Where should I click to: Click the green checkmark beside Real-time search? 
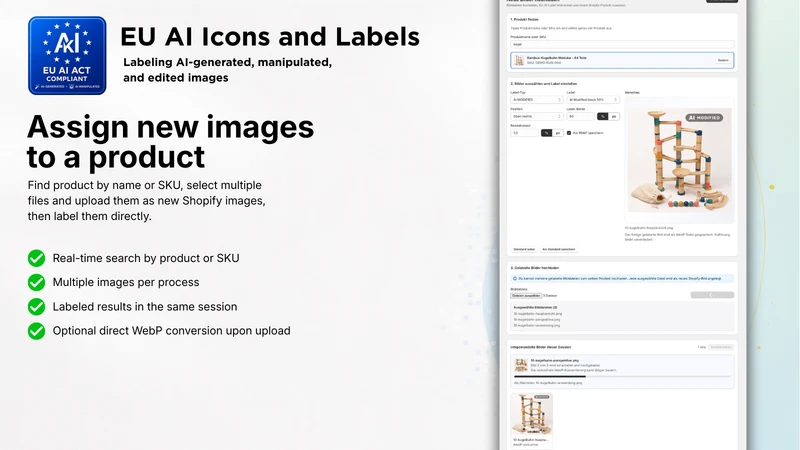pyautogui.click(x=36, y=258)
